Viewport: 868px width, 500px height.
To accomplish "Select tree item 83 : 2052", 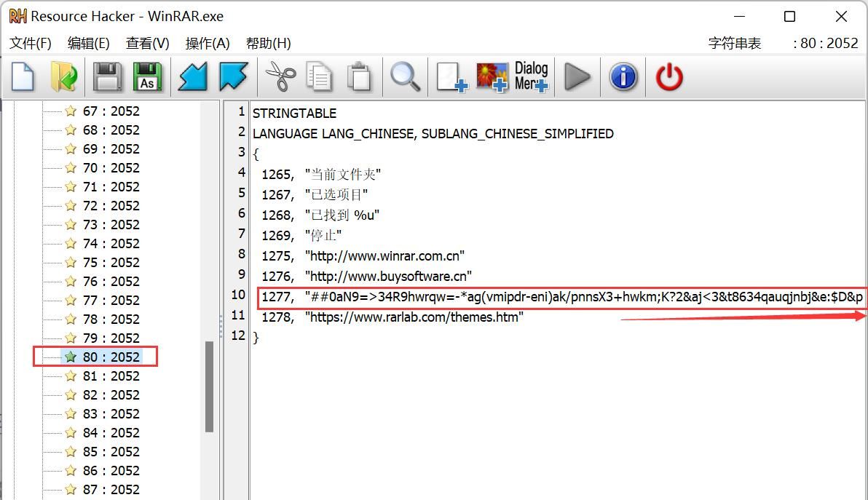I will [111, 413].
